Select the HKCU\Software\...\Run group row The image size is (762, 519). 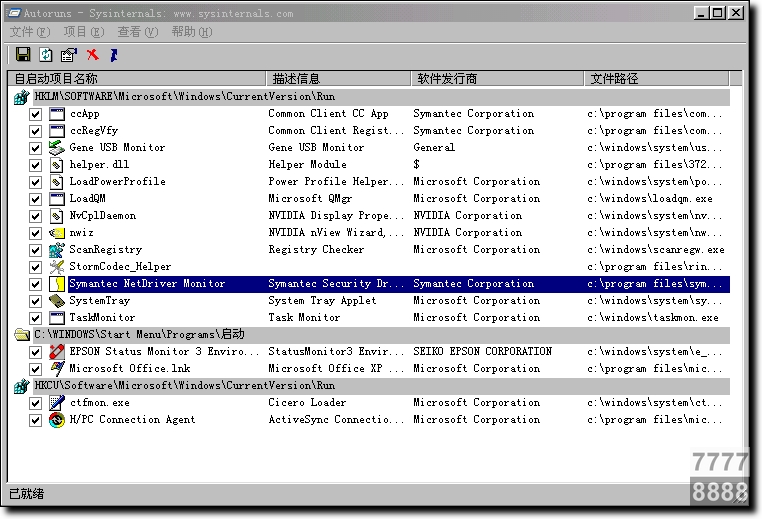point(381,386)
